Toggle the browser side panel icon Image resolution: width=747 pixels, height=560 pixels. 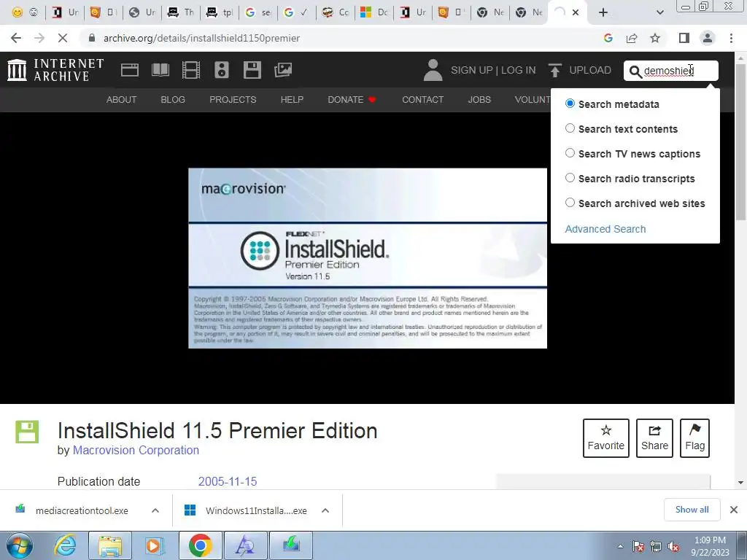click(x=684, y=38)
